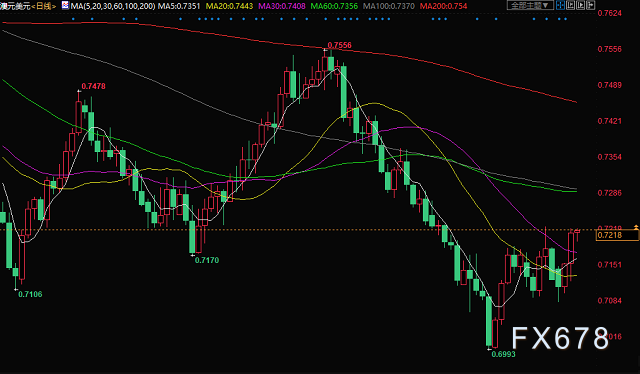Select the MA(5,20,30,60,100,200) parameters label
This screenshot has width=640, height=374.
pos(113,6)
